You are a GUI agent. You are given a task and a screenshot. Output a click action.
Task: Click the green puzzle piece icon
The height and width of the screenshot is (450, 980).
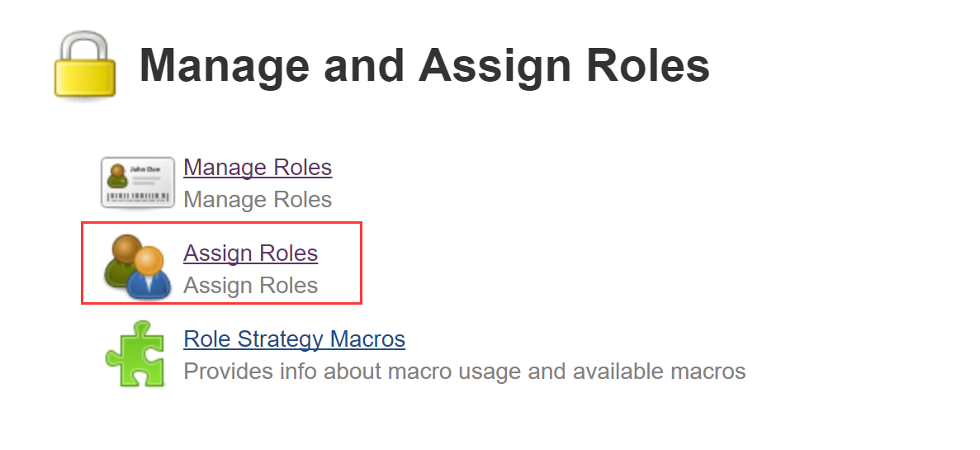click(136, 354)
